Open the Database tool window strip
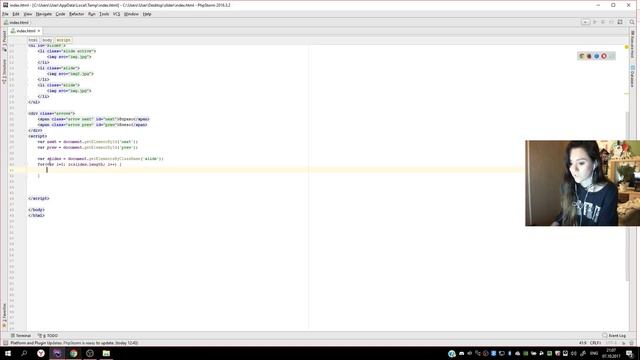Screen dimensions: 640x360 (x=632, y=76)
